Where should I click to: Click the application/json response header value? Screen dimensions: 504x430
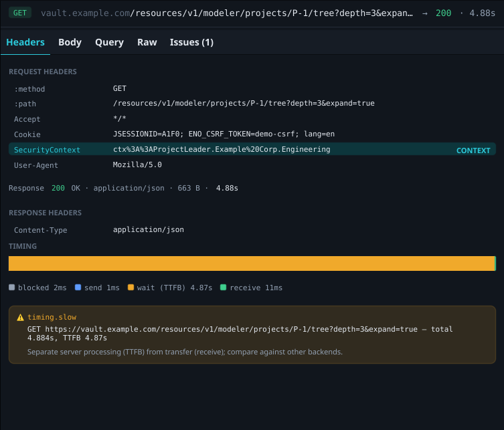click(148, 229)
